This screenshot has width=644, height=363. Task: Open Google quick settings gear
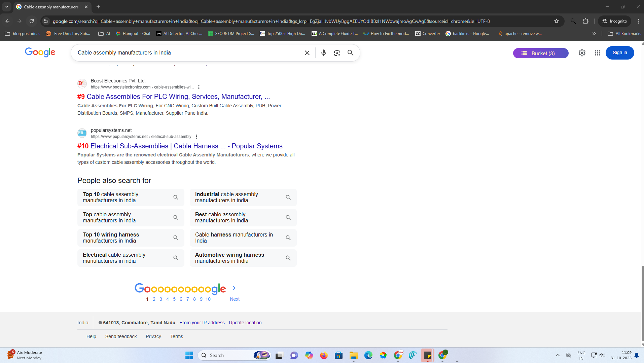click(582, 53)
